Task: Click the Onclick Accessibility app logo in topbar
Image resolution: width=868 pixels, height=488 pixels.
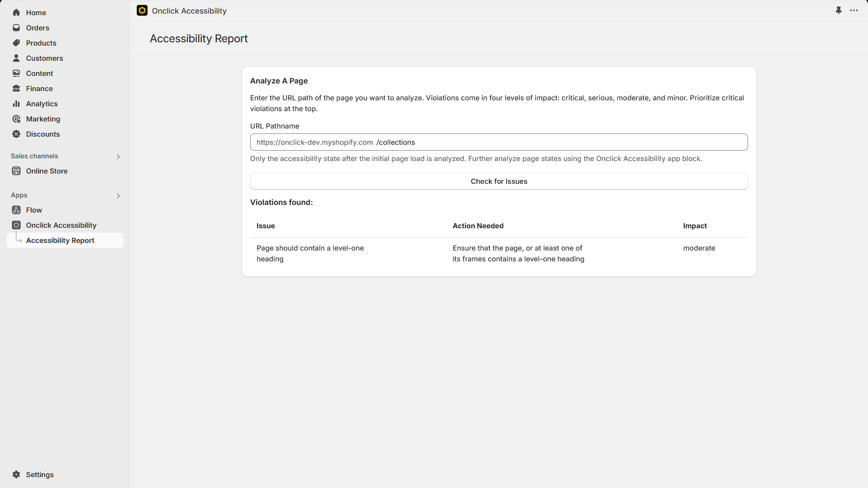Action: coord(142,10)
